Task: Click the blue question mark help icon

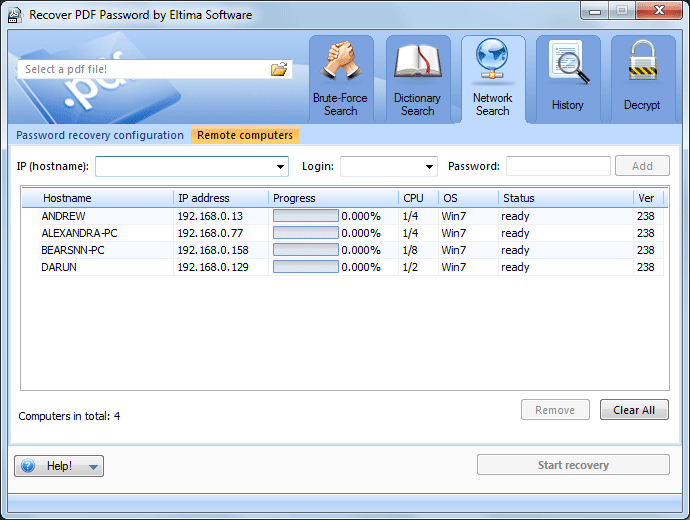Action: (28, 466)
